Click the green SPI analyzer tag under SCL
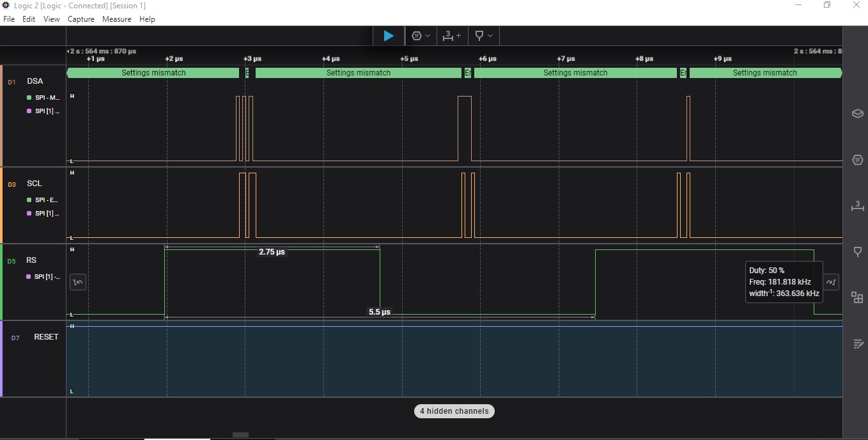The image size is (868, 440). coord(43,200)
